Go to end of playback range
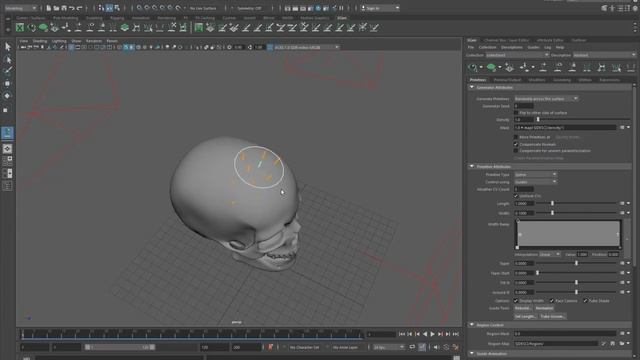This screenshot has width=640, height=360. (456, 334)
